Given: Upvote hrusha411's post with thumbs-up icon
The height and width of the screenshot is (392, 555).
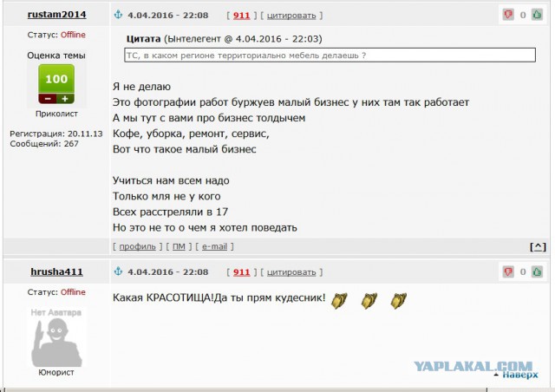Looking at the screenshot, I should (x=538, y=271).
